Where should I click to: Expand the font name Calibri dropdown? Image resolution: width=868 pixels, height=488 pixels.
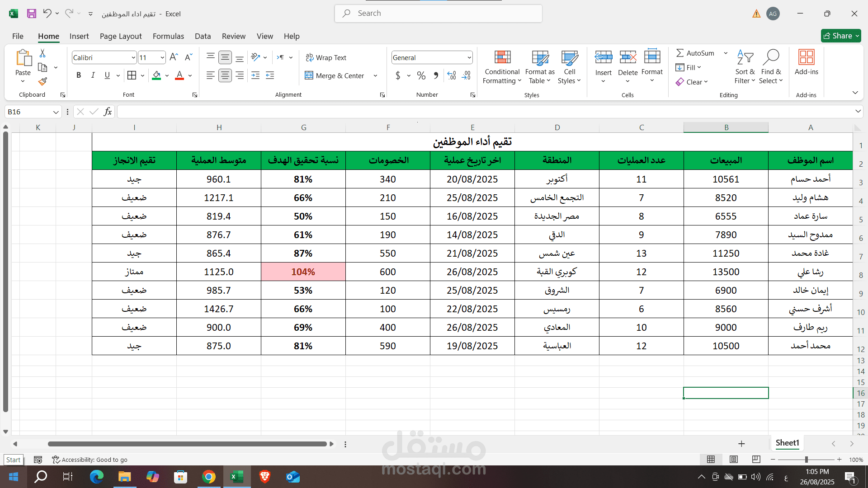pyautogui.click(x=133, y=57)
